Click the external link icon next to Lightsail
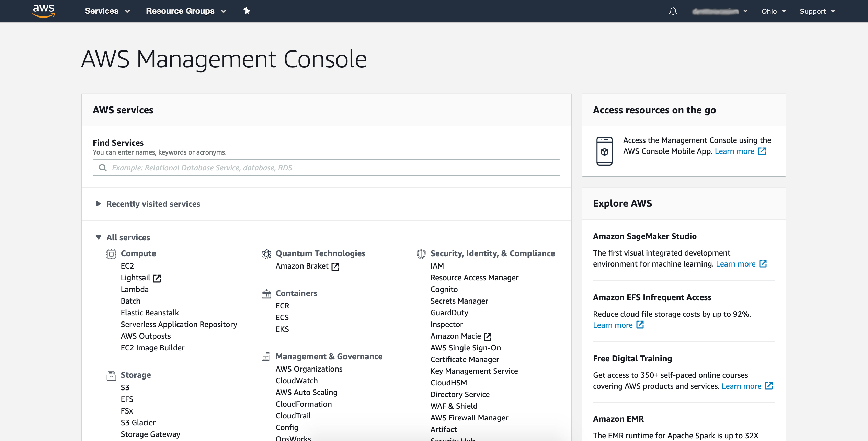The width and height of the screenshot is (868, 441). click(157, 278)
